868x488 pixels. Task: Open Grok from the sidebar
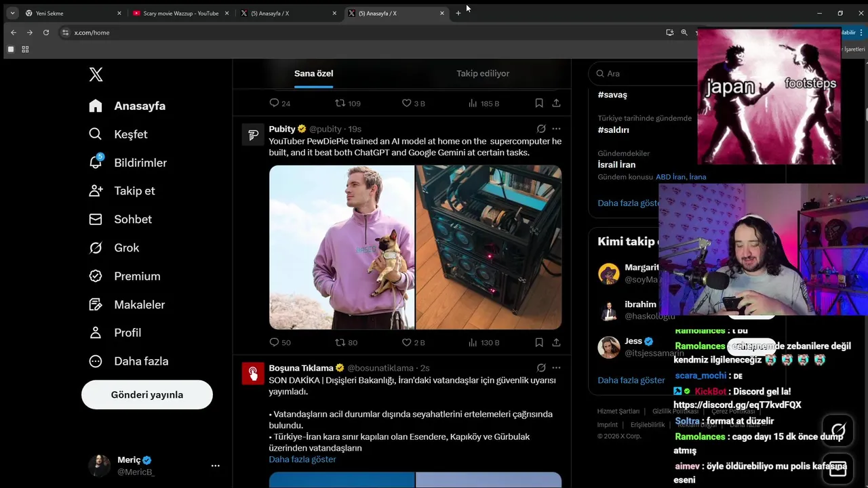coord(114,247)
